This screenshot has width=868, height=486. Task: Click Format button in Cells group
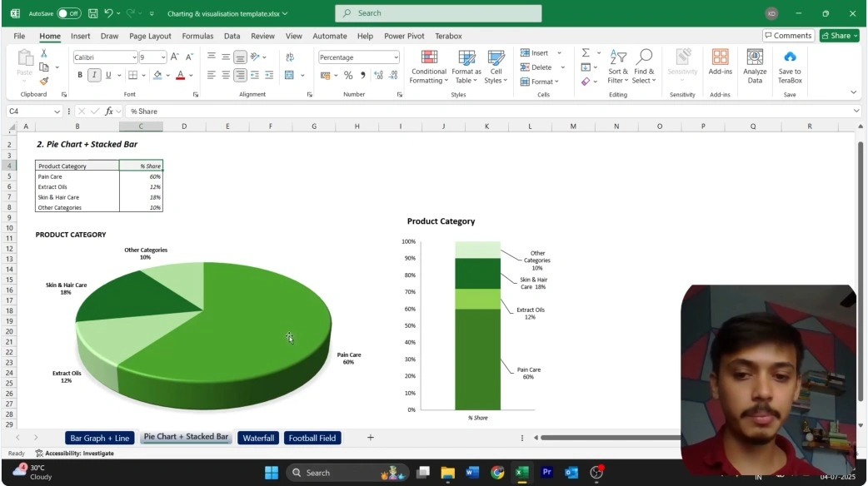click(x=539, y=82)
